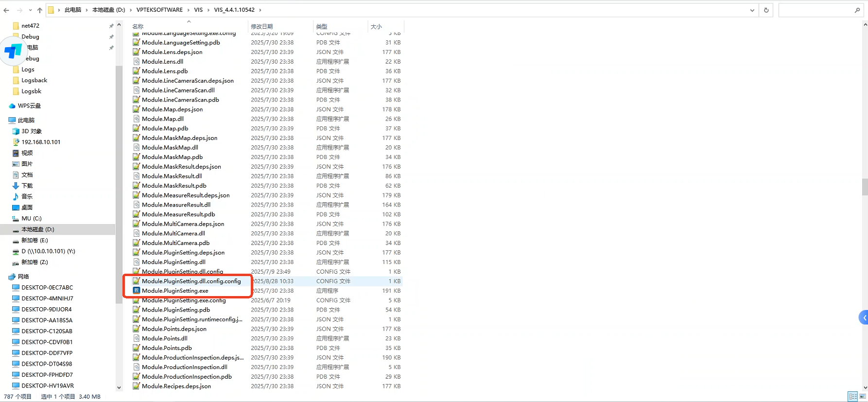Click the file list vertical scrollbar thumb
Screen dimensions: 868x402
865,187
